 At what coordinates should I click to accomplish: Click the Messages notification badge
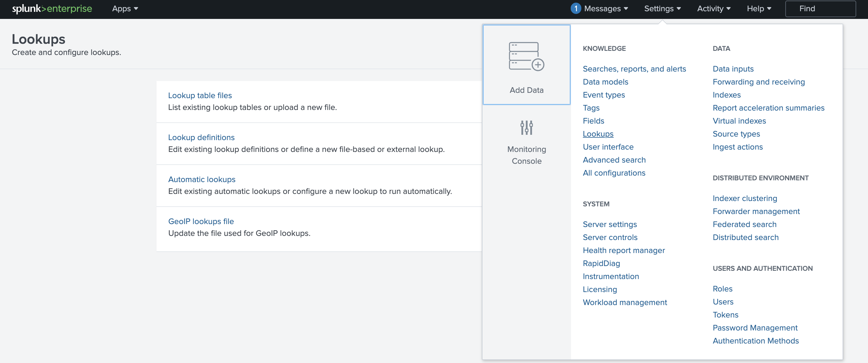[x=575, y=9]
